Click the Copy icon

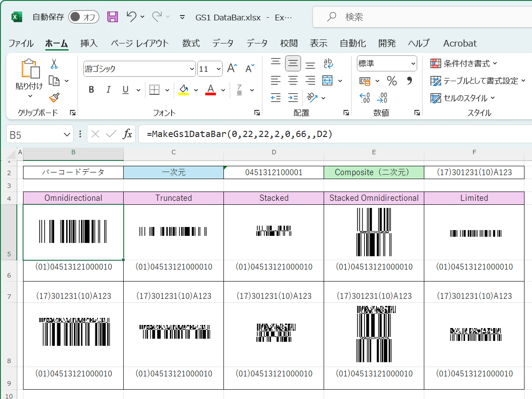pyautogui.click(x=54, y=81)
